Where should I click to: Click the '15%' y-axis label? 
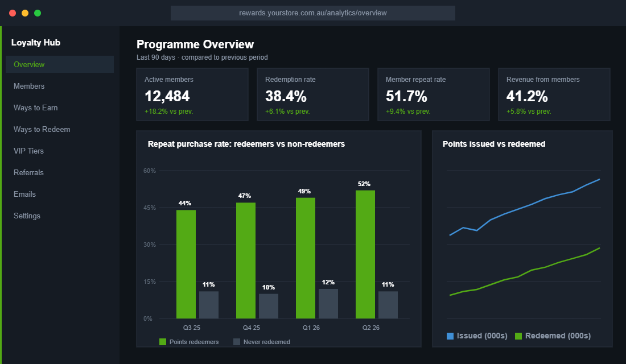(150, 282)
